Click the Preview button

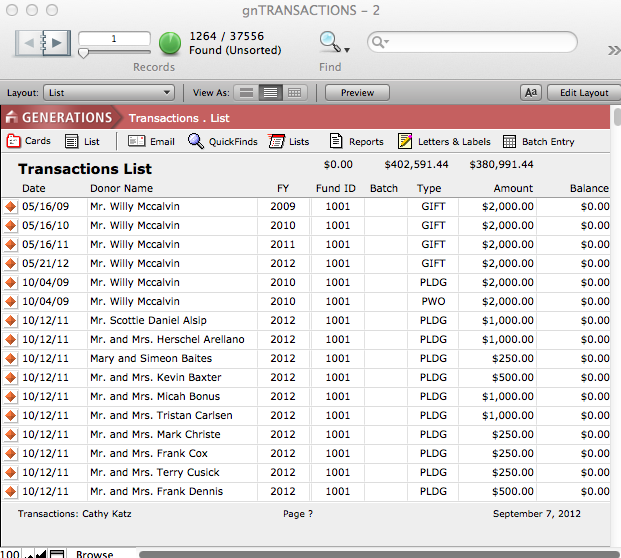pos(357,92)
